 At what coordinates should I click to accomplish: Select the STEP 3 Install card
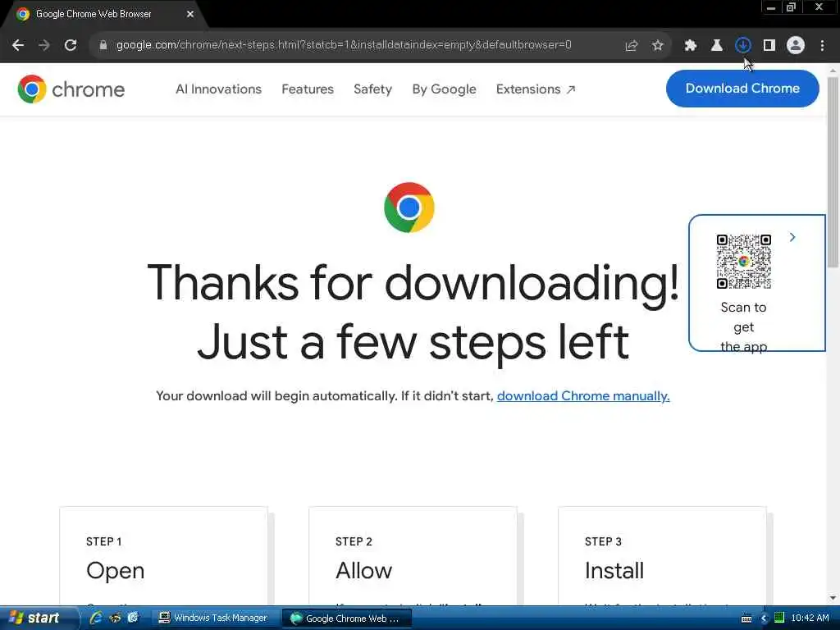coord(662,556)
